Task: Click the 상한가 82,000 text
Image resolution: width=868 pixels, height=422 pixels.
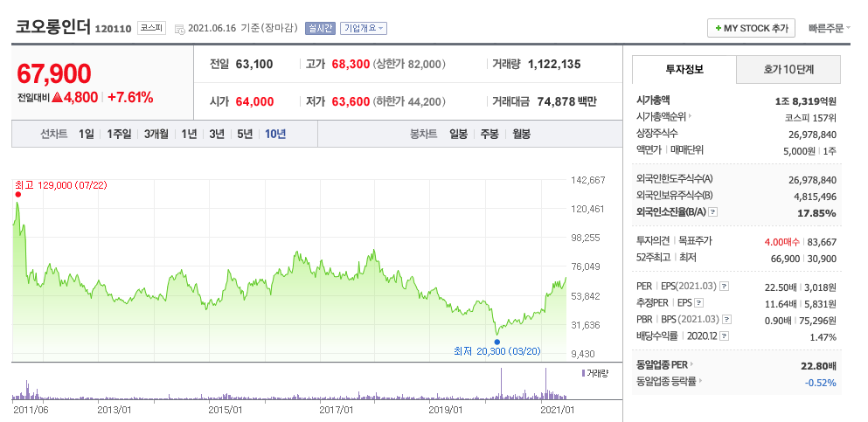Action: (409, 64)
